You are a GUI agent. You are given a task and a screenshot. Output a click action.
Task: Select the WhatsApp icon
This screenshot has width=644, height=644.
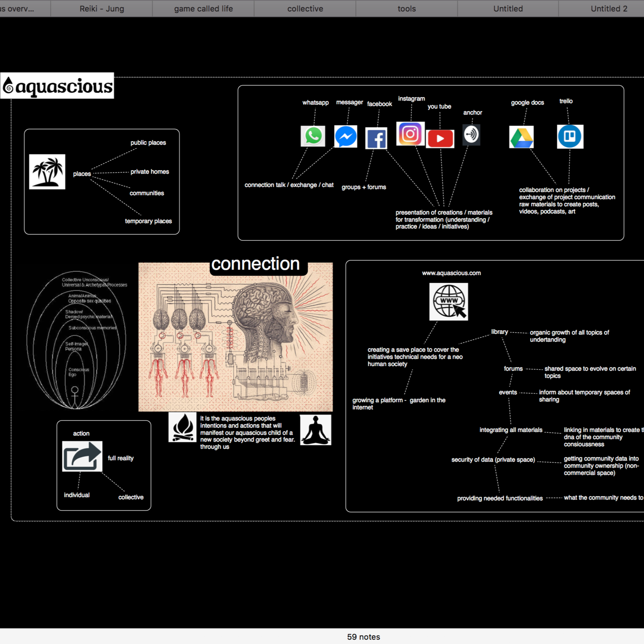point(313,136)
